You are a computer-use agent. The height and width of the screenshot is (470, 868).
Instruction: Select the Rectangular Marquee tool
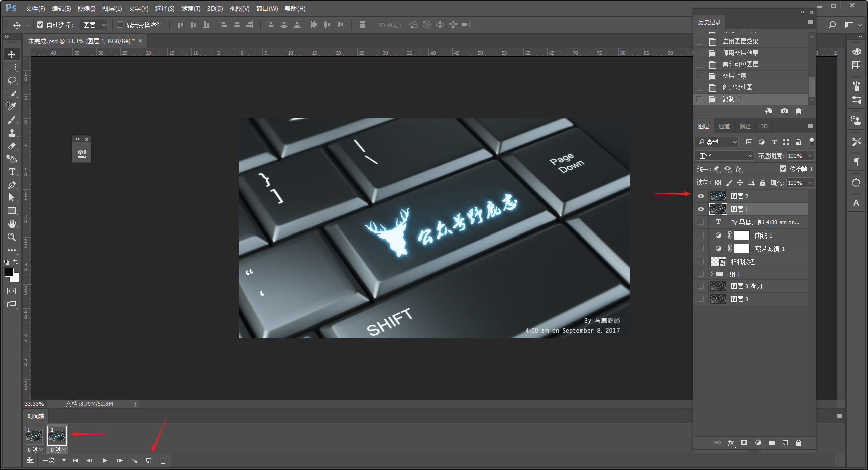click(x=11, y=67)
